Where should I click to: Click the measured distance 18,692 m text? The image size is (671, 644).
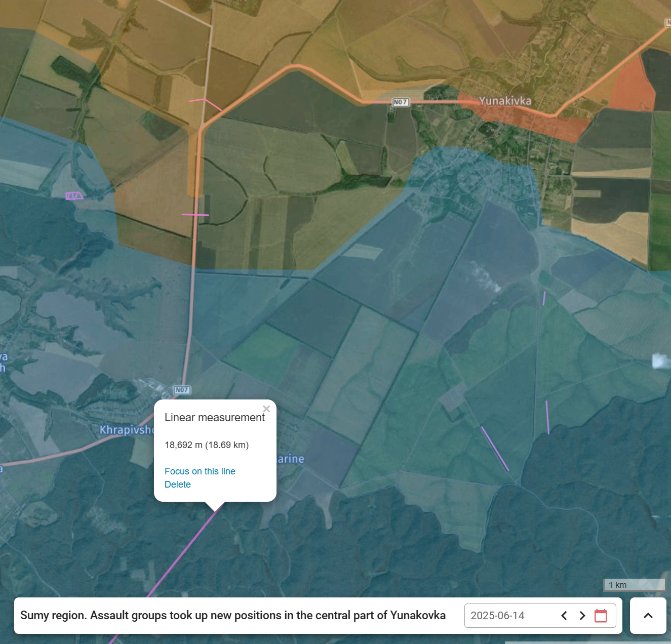207,445
